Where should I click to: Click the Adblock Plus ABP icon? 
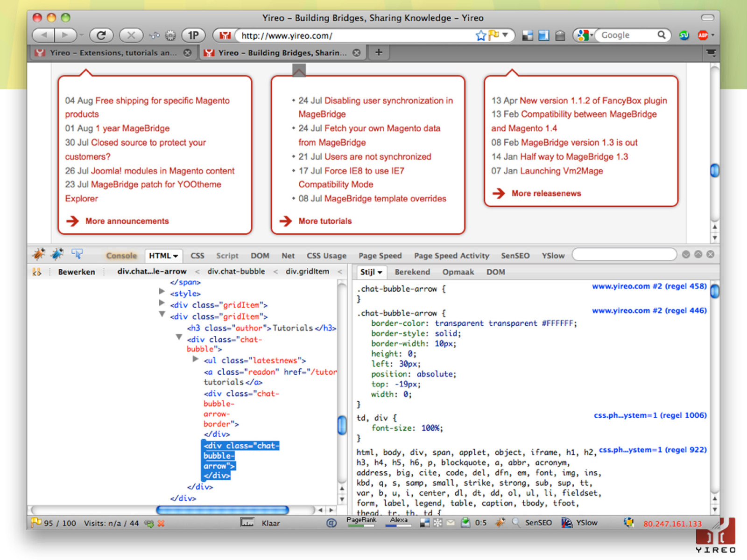point(703,35)
